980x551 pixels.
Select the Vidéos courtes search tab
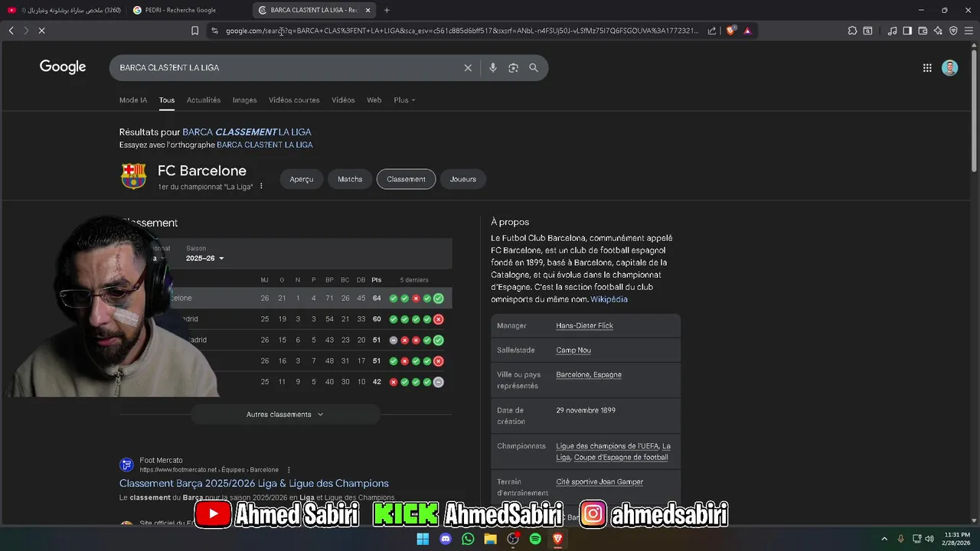pyautogui.click(x=294, y=100)
